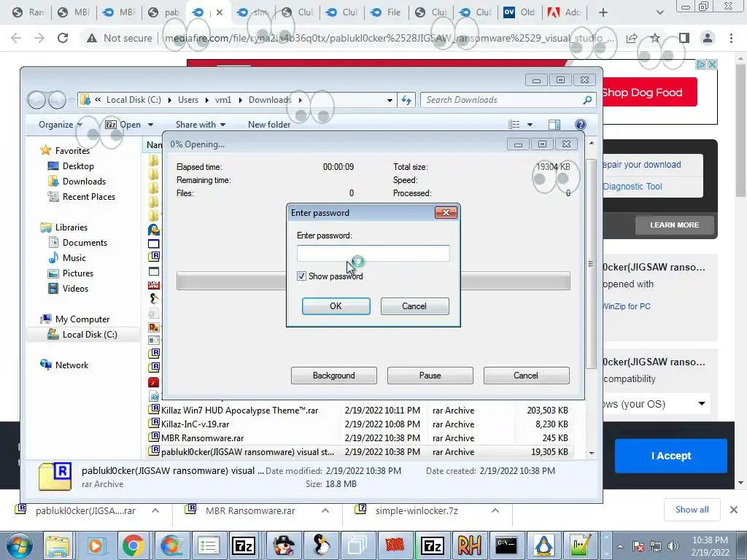
Task: Switch to the Adobe tab
Action: click(565, 12)
